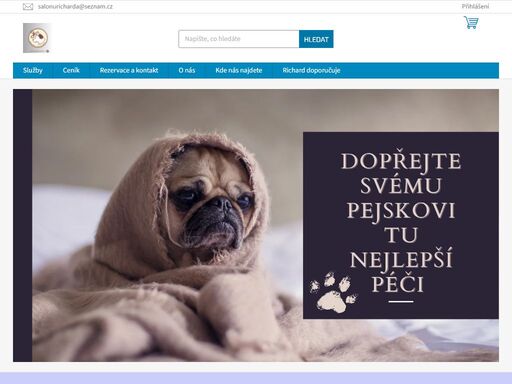Open the Ceník menu item

pos(71,70)
